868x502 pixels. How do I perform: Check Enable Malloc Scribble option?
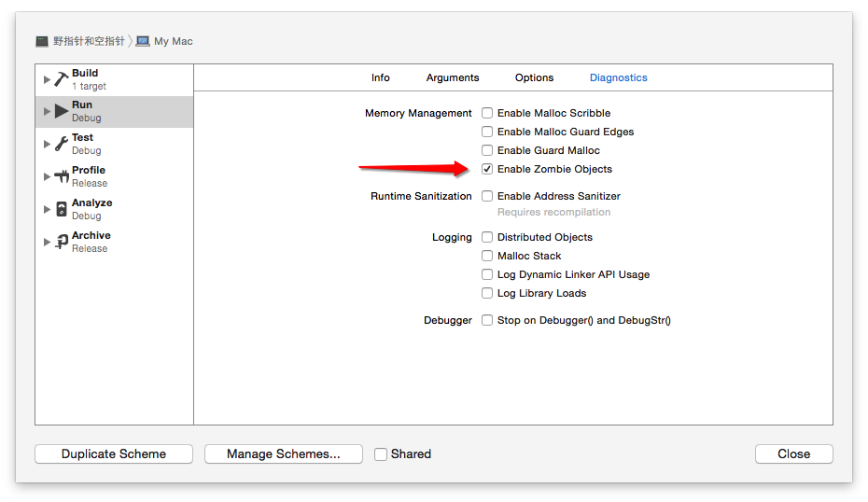pyautogui.click(x=487, y=113)
